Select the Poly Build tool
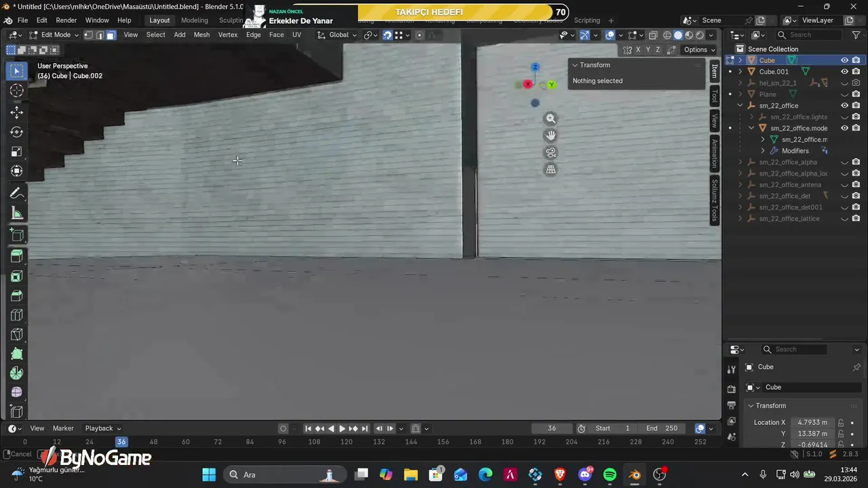Screen dimensions: 868x488 (x=17, y=354)
